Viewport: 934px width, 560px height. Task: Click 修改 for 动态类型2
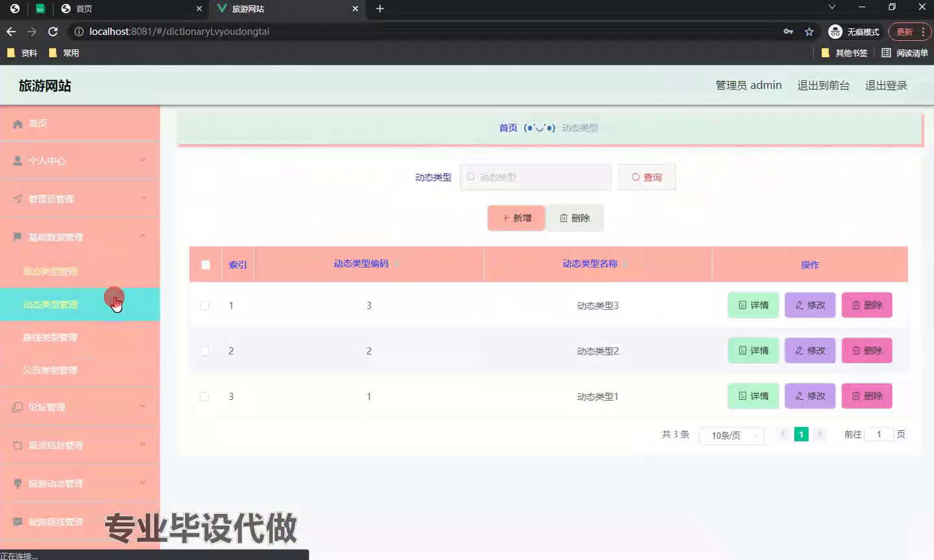pyautogui.click(x=810, y=351)
